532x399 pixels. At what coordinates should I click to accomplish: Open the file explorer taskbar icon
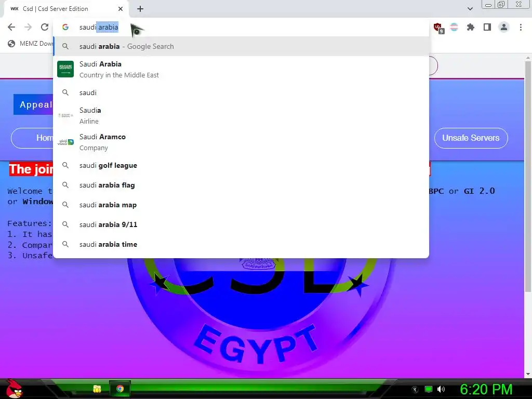[x=97, y=389]
